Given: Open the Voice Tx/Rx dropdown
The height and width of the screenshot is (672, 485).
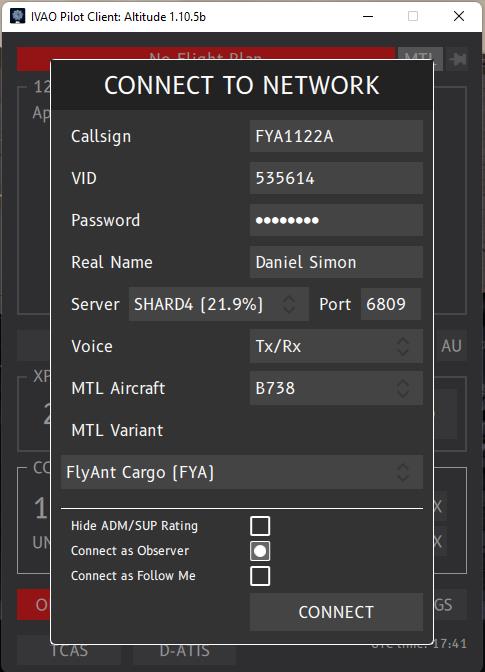Looking at the screenshot, I should 336,346.
